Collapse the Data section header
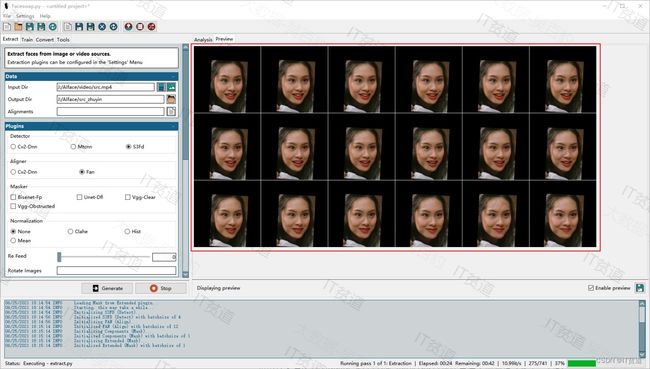 (91, 76)
